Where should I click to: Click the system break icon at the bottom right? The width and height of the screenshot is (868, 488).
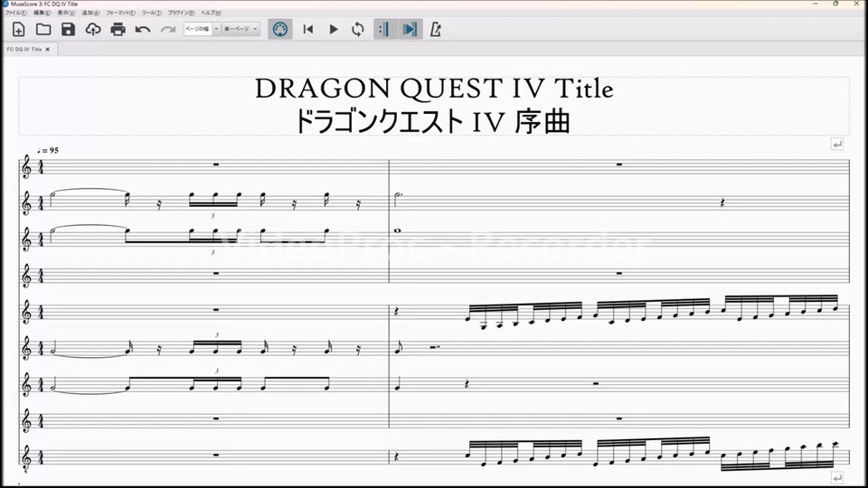tap(837, 478)
